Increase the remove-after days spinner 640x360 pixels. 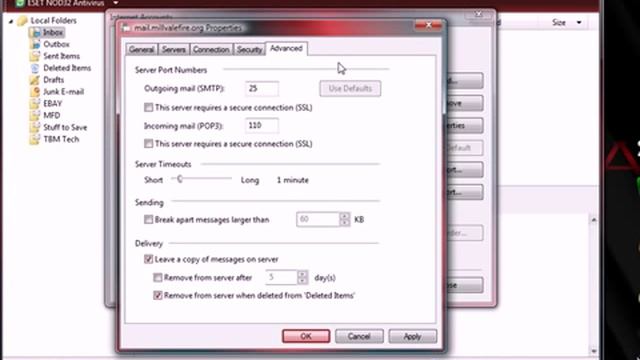(302, 274)
